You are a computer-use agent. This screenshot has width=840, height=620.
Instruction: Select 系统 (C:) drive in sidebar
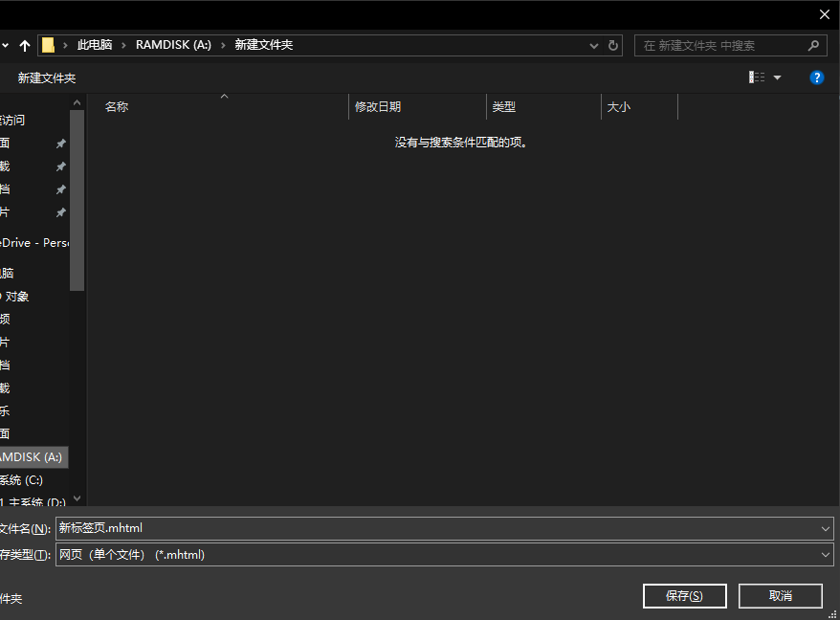[21, 480]
